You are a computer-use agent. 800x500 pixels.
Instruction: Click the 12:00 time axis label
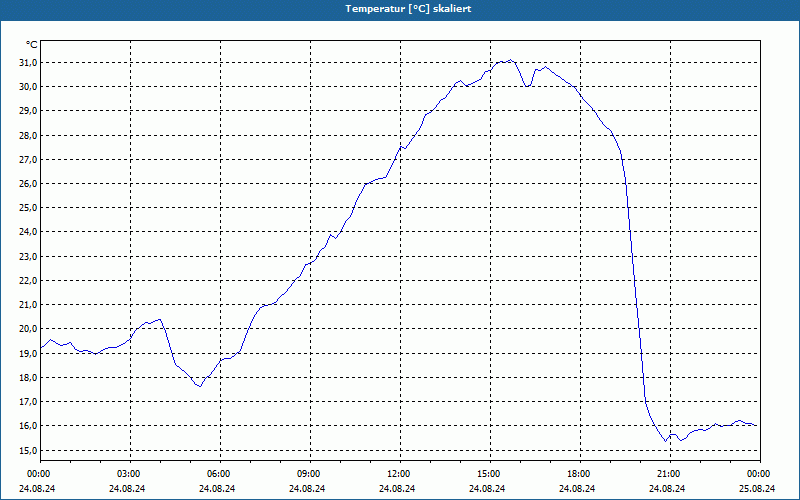coord(400,474)
